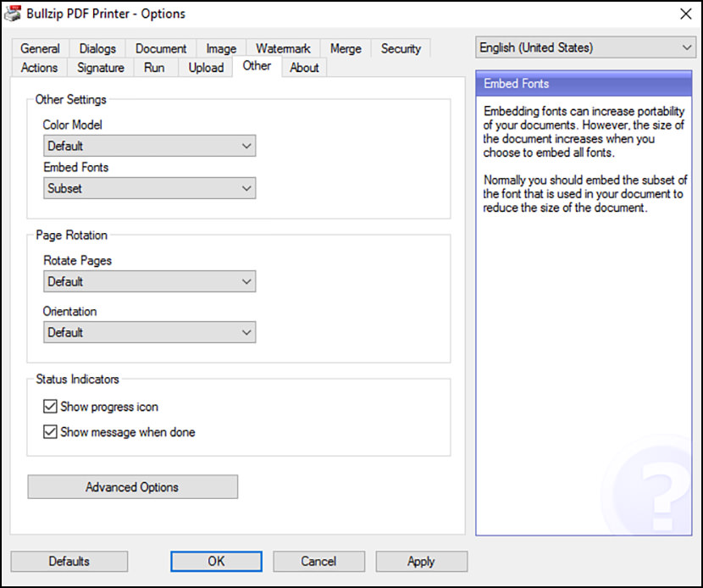703x588 pixels.
Task: Open the Merge tab
Action: [346, 48]
